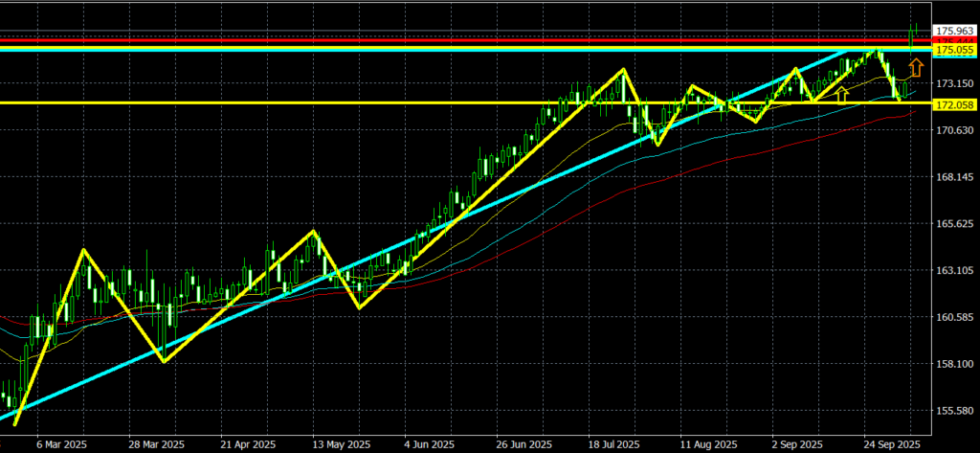
Task: Click the red price label below 175.963
Action: click(x=955, y=40)
